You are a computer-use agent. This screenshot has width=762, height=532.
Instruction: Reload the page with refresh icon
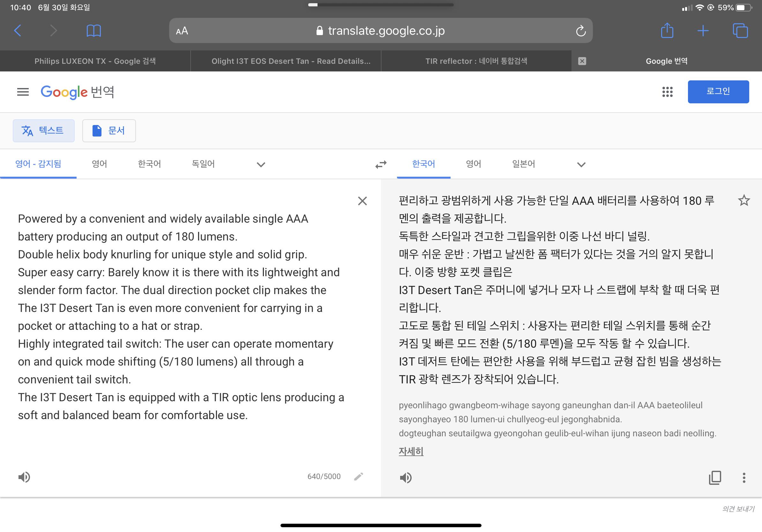click(x=580, y=31)
